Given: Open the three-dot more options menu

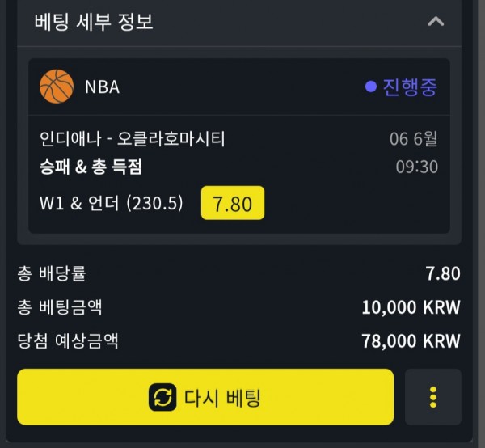Looking at the screenshot, I should click(433, 397).
